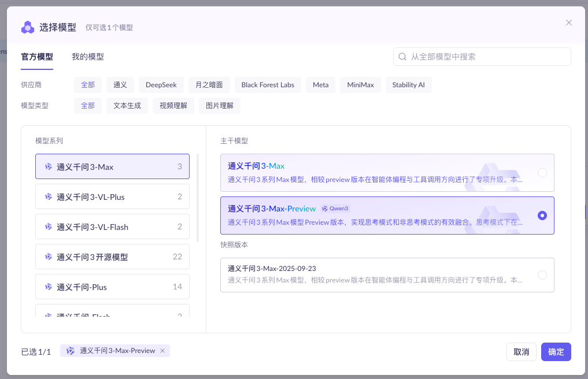
Task: Click the icon beside 通义千问3-VL-Plus series
Action: (49, 197)
